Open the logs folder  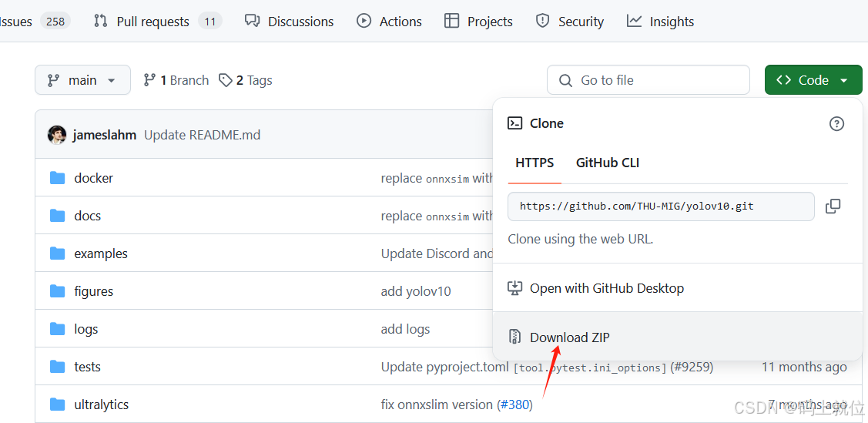click(85, 329)
